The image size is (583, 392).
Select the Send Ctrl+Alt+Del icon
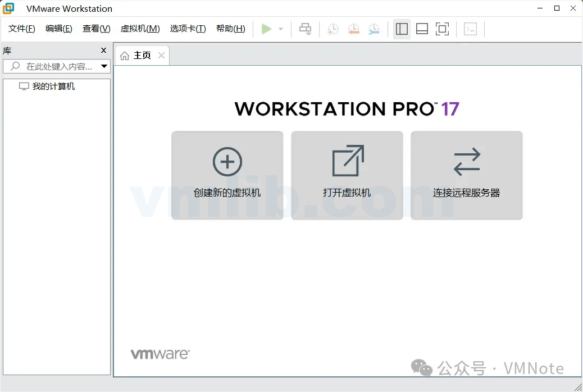[304, 29]
